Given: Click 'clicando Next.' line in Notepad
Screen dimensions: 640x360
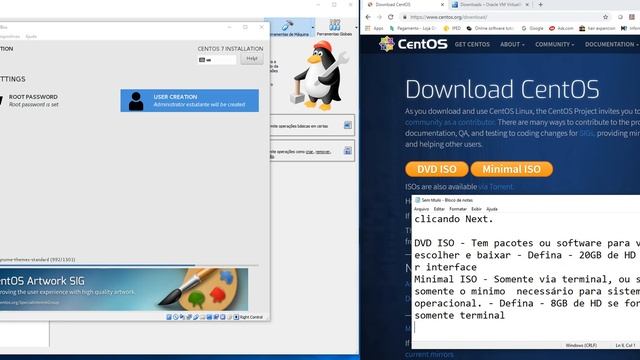Looking at the screenshot, I should click(454, 219).
